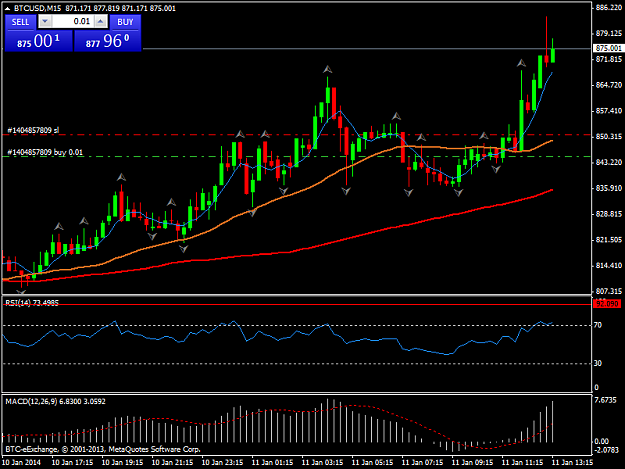Screen dimensions: 625x469
Task: Select the #1404857809 buy 0.01 order label
Action: (45, 152)
